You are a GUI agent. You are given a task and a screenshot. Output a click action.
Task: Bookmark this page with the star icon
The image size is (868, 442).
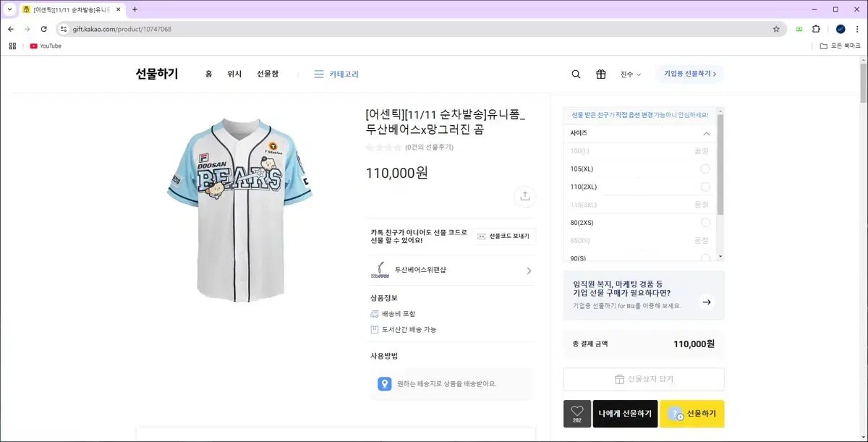pos(776,29)
